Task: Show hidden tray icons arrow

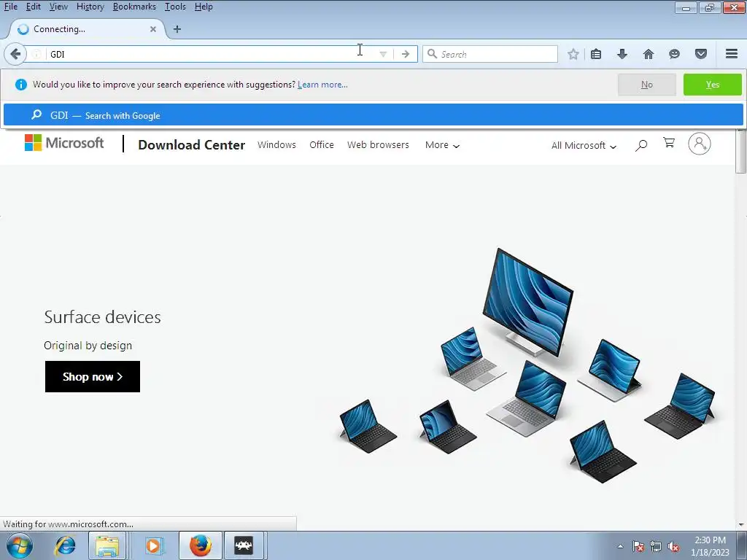Action: pyautogui.click(x=620, y=546)
